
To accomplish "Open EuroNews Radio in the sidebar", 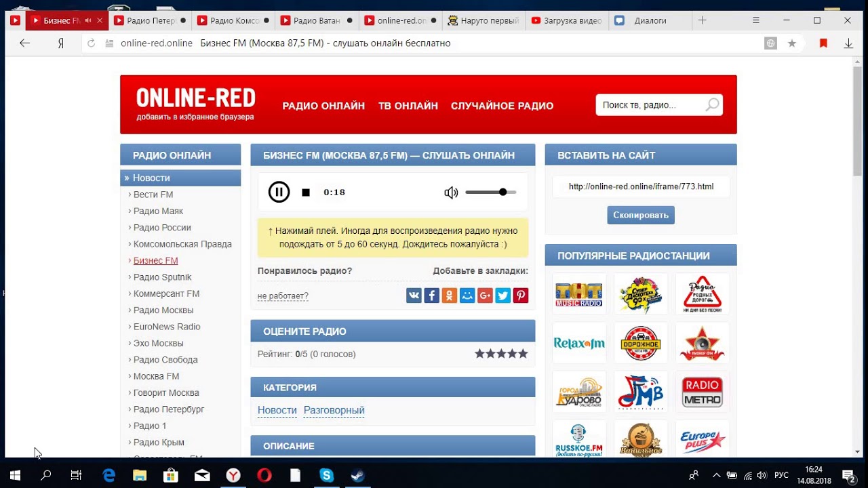I will [x=167, y=327].
